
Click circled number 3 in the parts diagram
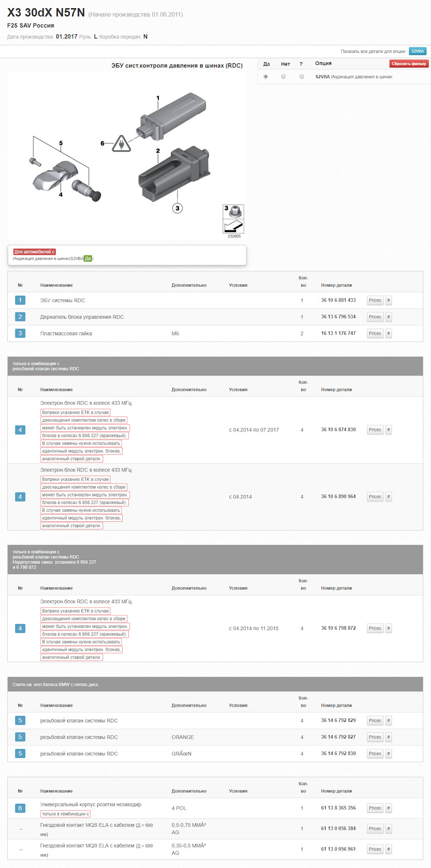pyautogui.click(x=177, y=208)
